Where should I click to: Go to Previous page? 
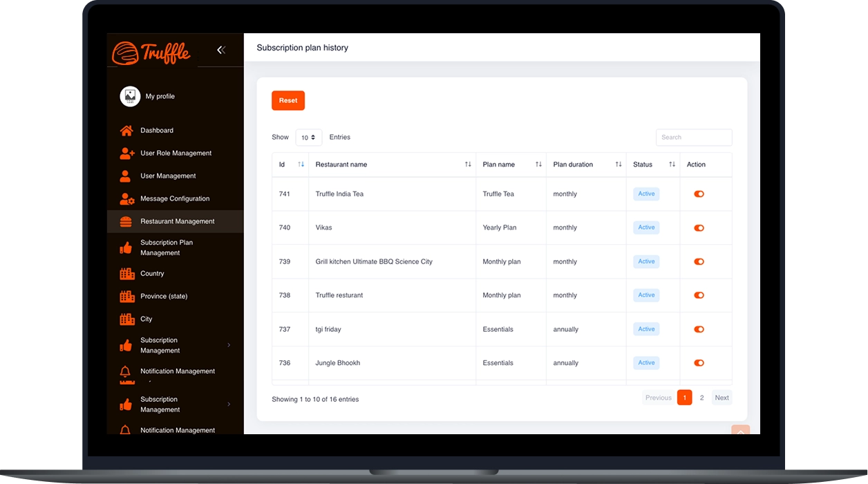pos(658,398)
